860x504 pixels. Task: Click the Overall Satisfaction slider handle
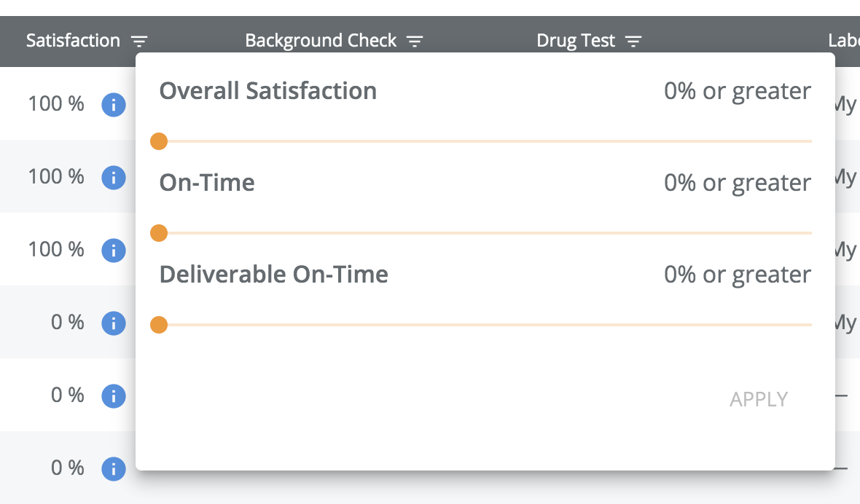[x=159, y=141]
